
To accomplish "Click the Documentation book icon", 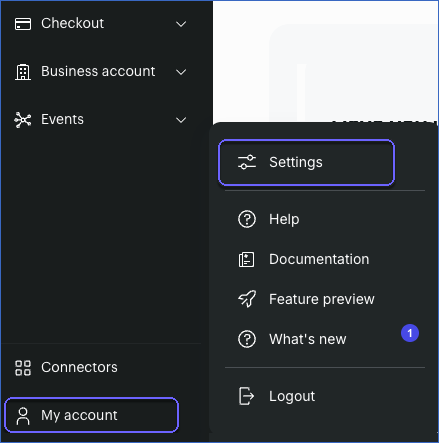I will 246,259.
